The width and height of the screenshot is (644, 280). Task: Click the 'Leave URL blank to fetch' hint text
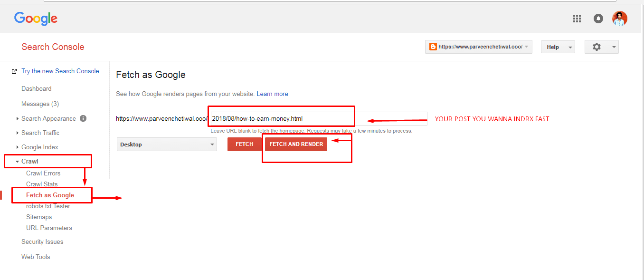312,131
